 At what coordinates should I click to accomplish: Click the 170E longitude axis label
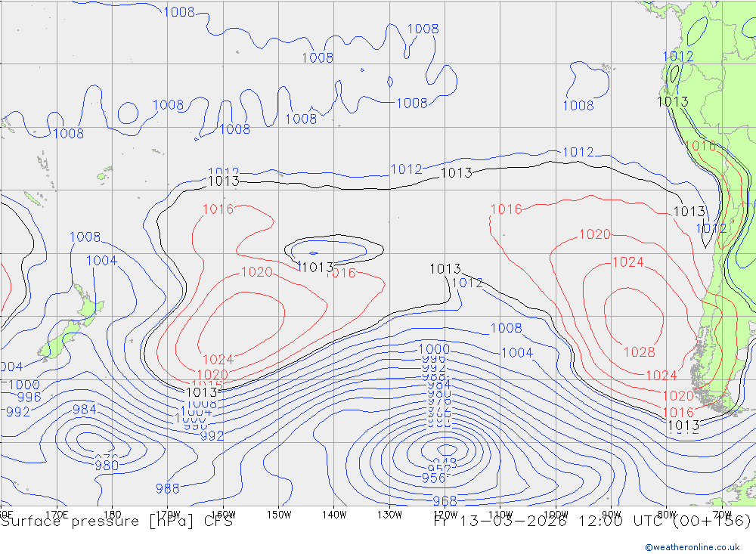point(57,515)
